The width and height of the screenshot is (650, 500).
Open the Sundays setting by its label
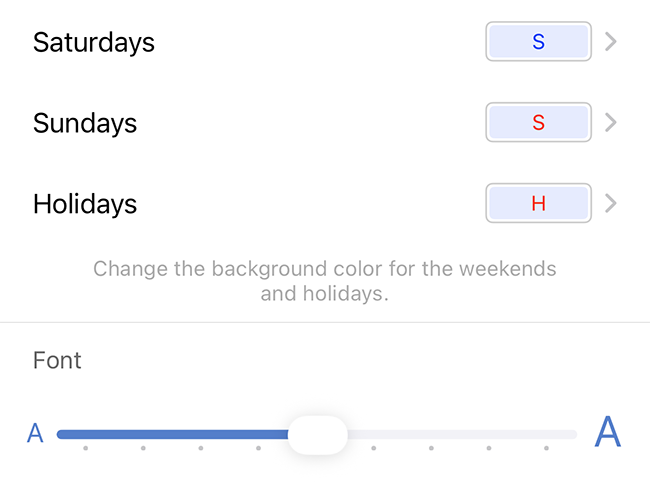pos(85,123)
